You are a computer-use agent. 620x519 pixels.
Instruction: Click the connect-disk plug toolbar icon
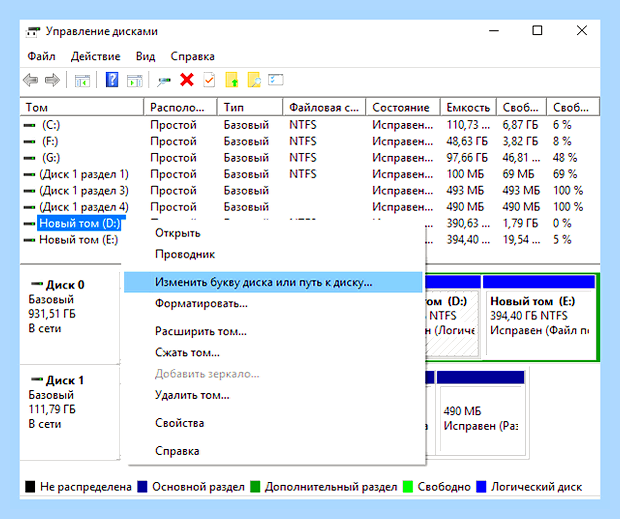(x=164, y=81)
